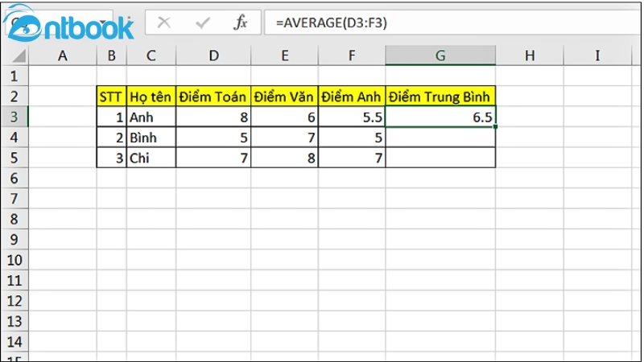644x362 pixels.
Task: Select row 12 header
Action: tap(14, 301)
